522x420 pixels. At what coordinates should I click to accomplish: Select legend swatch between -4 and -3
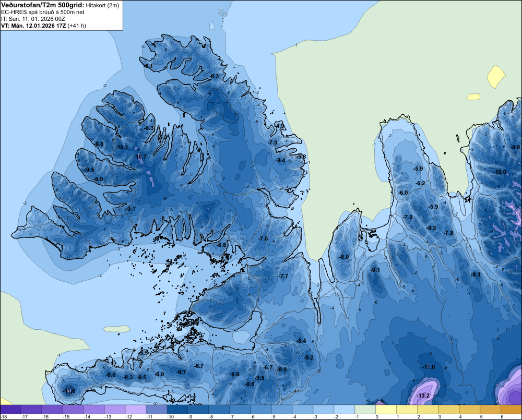pos(303,409)
